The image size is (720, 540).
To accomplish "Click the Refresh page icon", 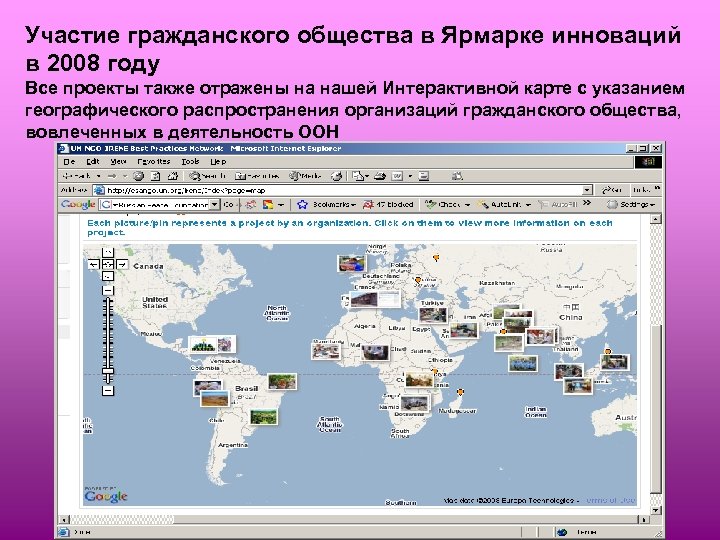I will [x=156, y=176].
